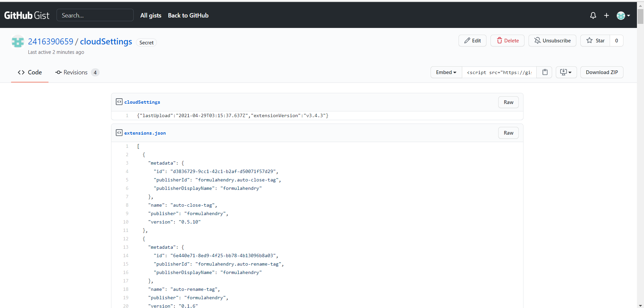Edit this gist
Viewport: 644px width, 308px height.
tap(472, 41)
